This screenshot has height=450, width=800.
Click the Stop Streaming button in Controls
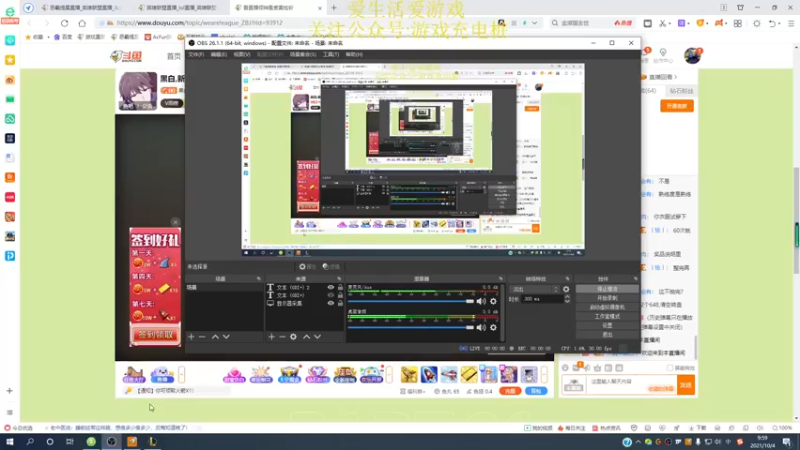(x=607, y=289)
